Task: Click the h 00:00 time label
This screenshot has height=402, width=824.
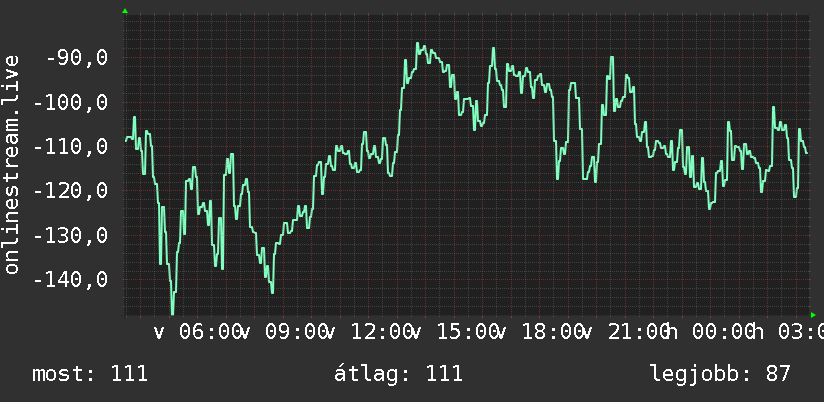Action: pos(711,332)
